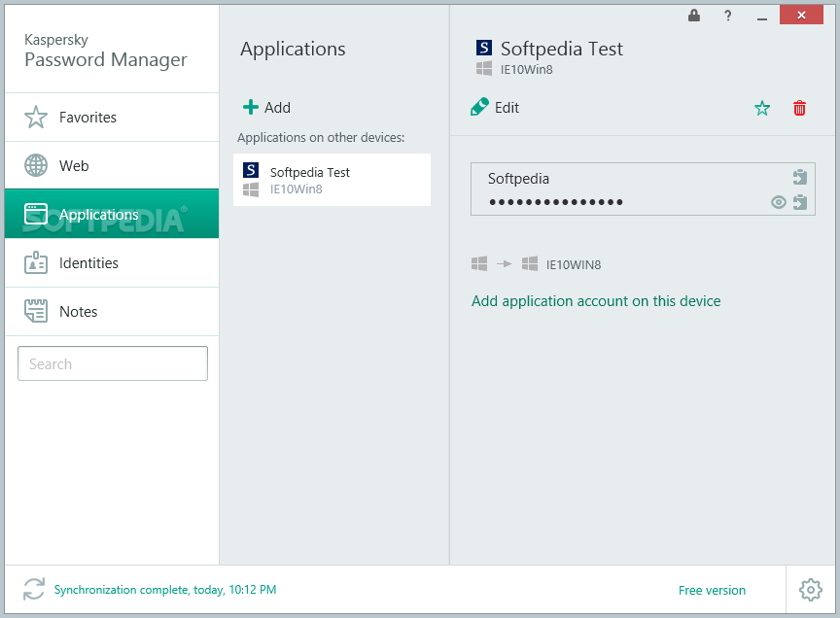Open the Favorites section

[x=112, y=118]
